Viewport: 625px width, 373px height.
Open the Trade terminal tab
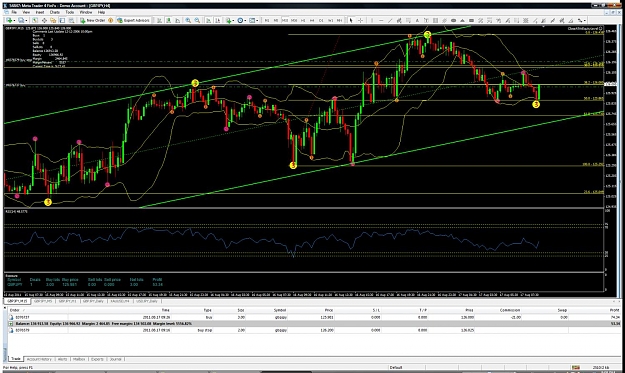pyautogui.click(x=16, y=359)
